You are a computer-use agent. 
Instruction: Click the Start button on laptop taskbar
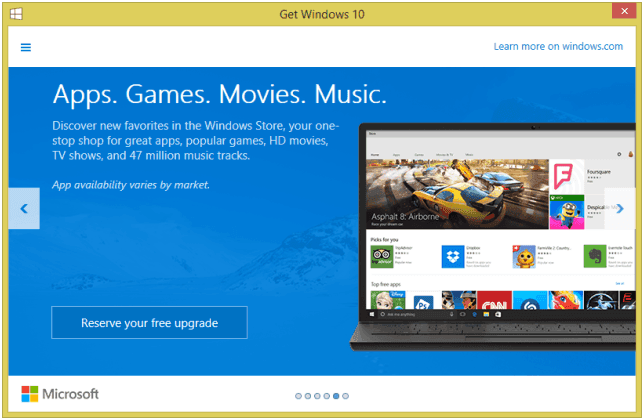(x=372, y=314)
